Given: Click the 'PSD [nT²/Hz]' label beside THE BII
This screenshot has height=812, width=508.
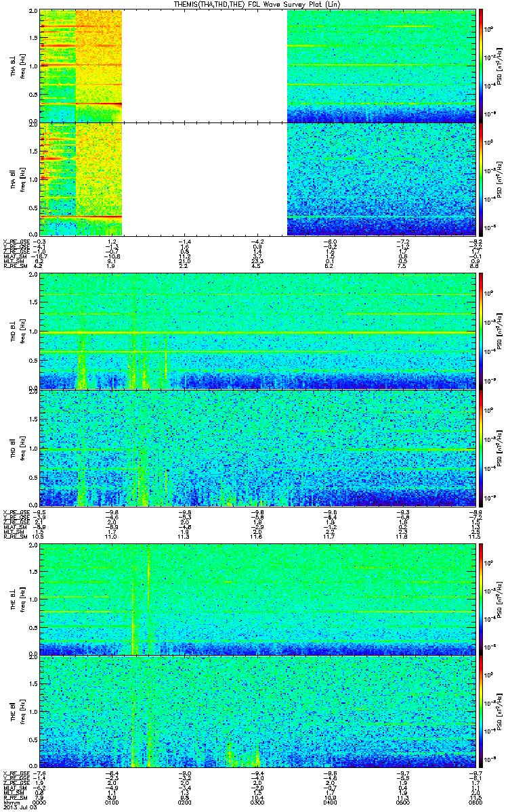Looking at the screenshot, I should click(499, 711).
